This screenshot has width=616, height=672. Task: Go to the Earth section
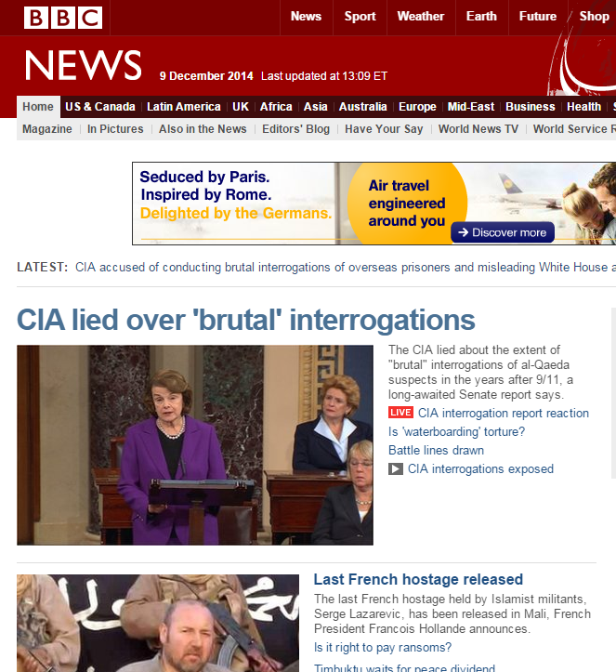(481, 17)
